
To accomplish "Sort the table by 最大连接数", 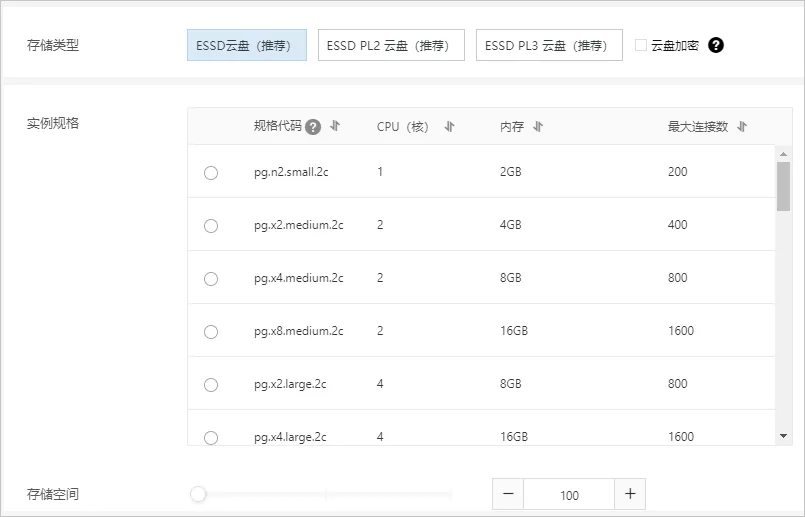I will (742, 127).
